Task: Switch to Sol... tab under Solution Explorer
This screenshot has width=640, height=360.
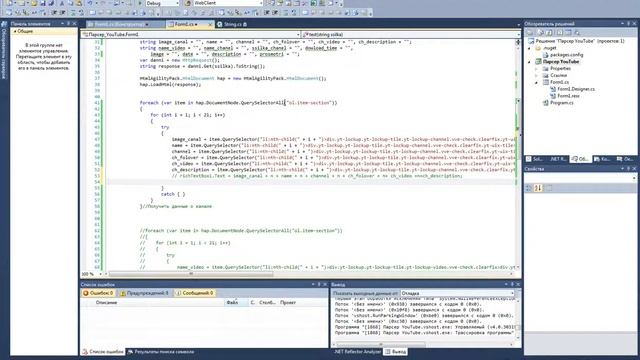Action: pyautogui.click(x=535, y=159)
